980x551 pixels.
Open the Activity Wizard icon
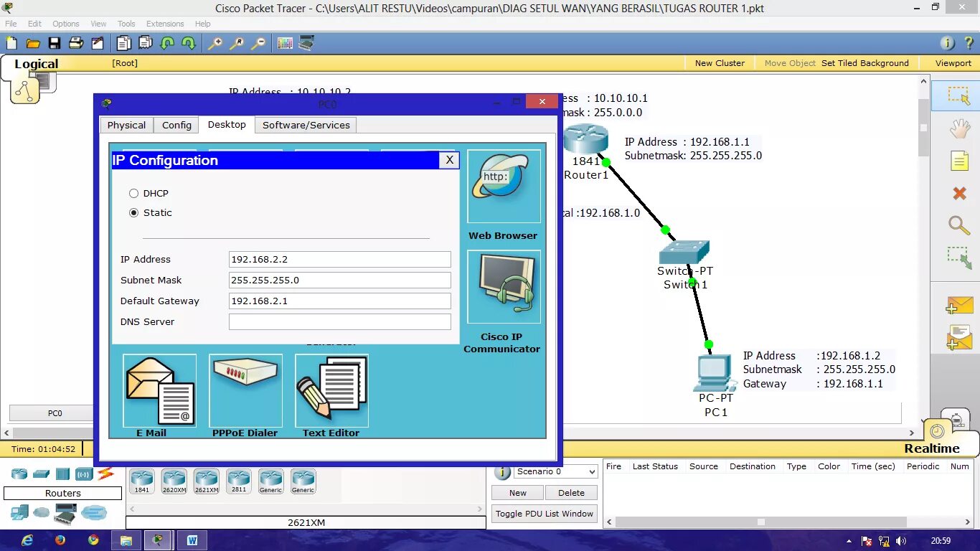98,43
